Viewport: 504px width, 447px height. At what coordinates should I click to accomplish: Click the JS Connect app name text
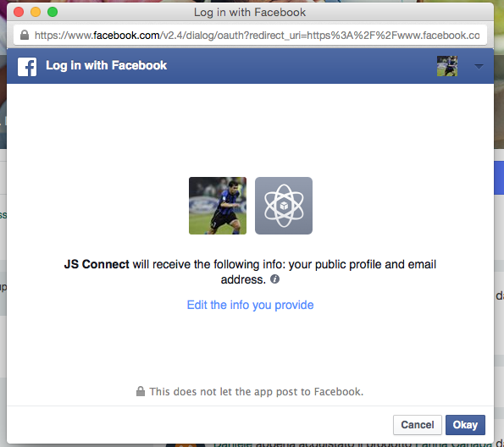tap(97, 264)
